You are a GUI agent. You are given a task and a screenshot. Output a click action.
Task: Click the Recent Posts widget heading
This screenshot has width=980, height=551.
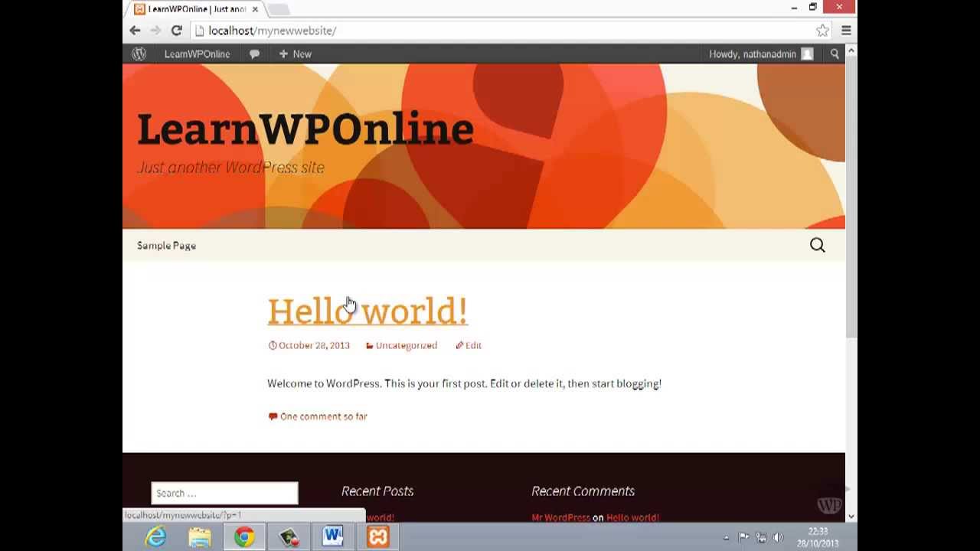377,491
